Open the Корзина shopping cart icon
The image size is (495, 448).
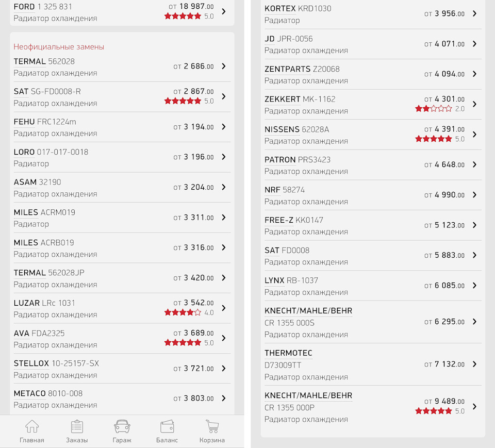point(212,426)
